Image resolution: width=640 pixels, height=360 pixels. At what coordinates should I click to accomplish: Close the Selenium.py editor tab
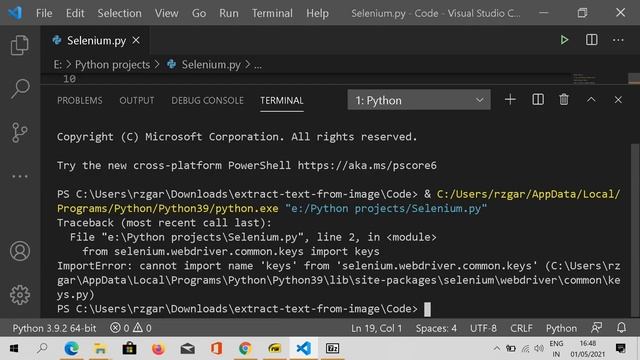pos(136,40)
